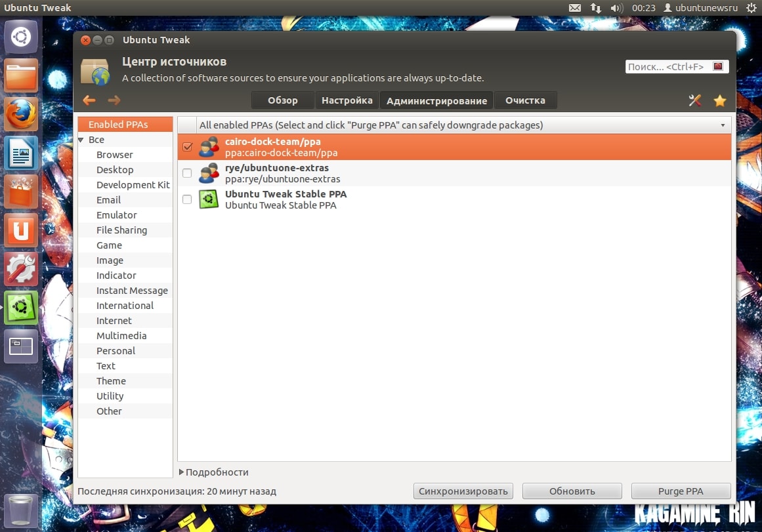
Task: Switch to the Настройка tab
Action: [347, 100]
